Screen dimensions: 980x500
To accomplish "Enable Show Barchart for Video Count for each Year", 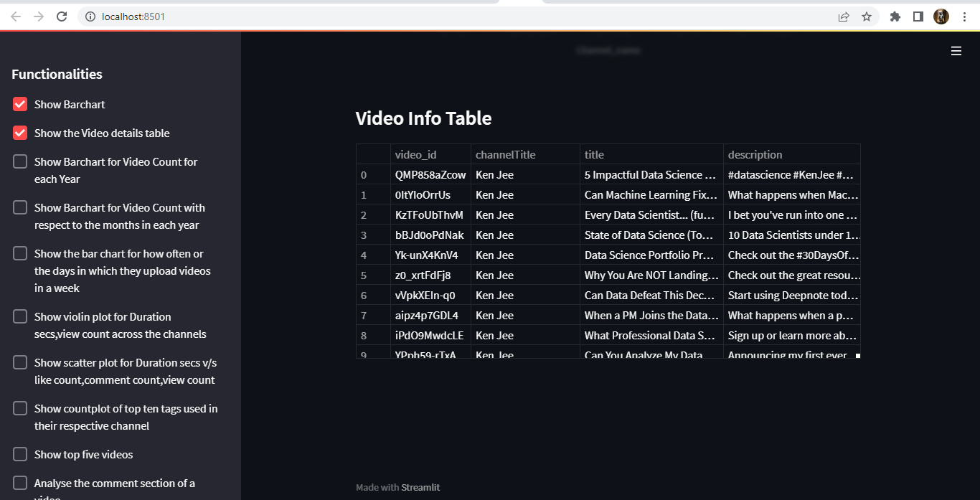I will point(19,161).
